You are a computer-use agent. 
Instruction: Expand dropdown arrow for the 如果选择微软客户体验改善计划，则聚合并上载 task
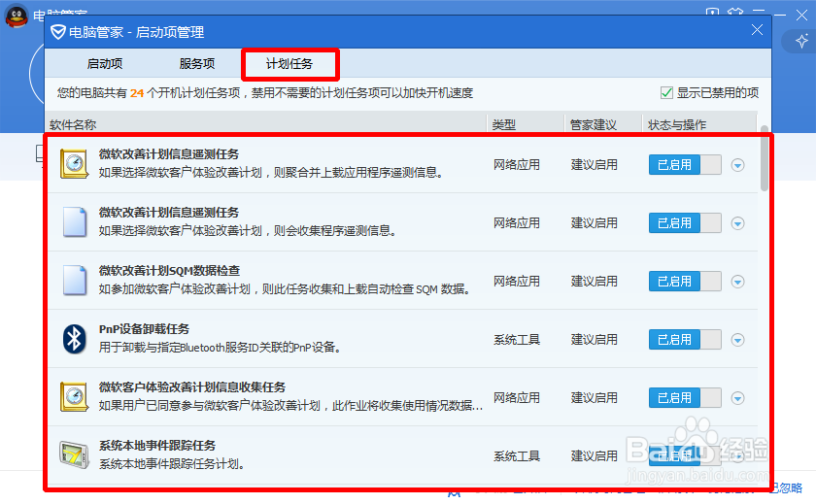click(x=737, y=165)
